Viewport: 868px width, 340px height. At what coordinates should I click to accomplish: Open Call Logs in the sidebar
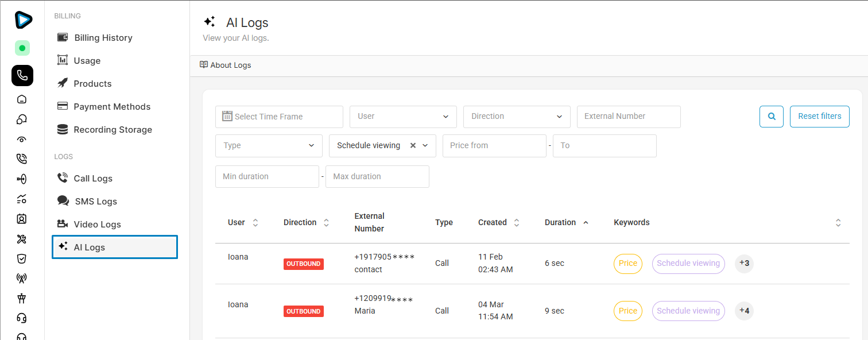click(x=93, y=179)
